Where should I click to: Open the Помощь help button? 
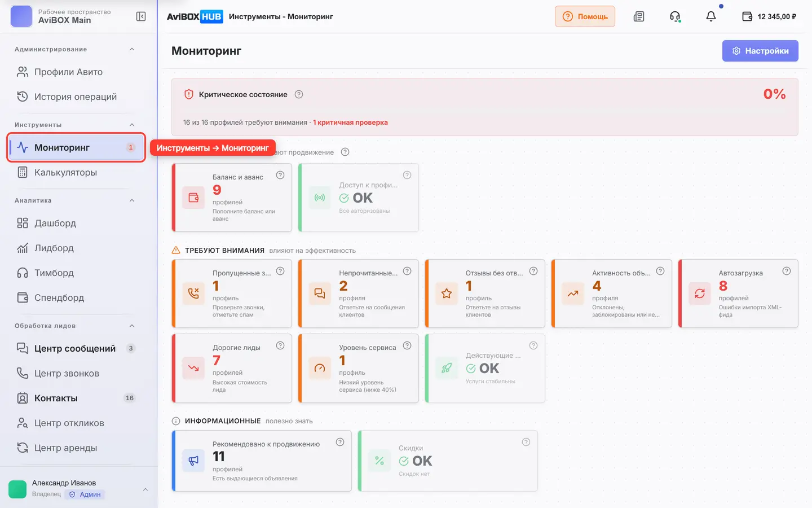585,16
